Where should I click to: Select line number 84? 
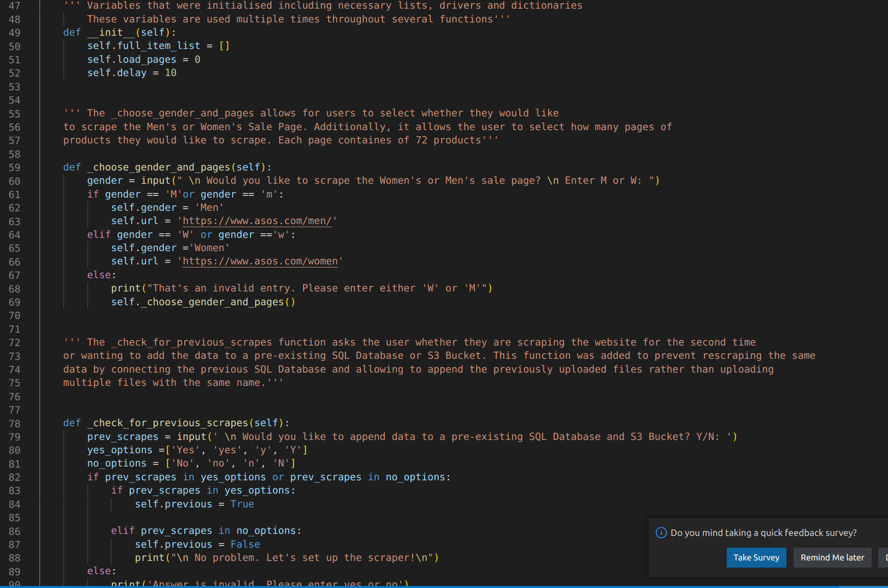click(15, 504)
